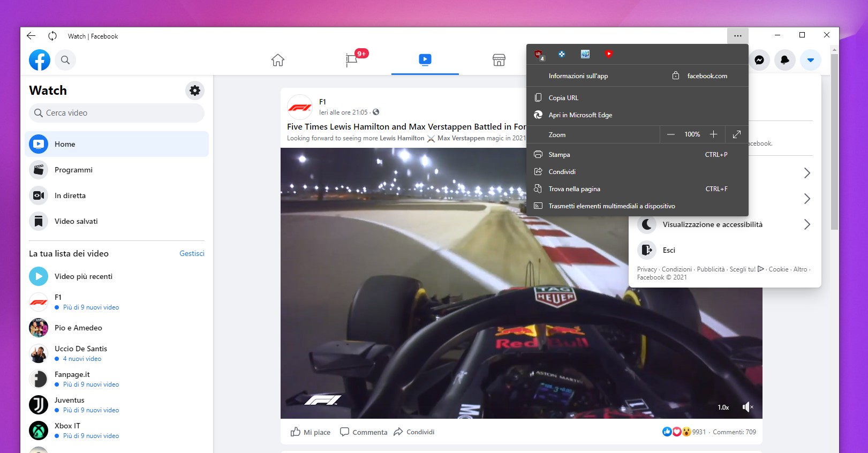Open the notifications bell

[x=785, y=60]
